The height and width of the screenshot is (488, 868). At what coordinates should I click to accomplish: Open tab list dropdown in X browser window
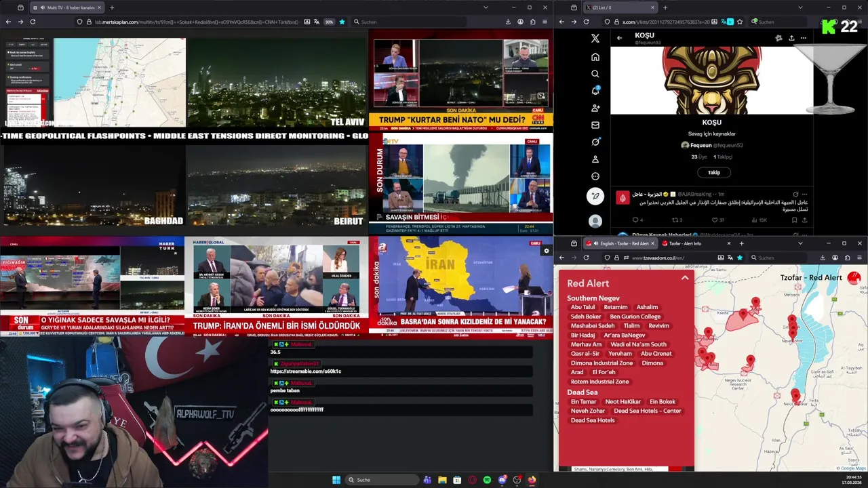[801, 7]
